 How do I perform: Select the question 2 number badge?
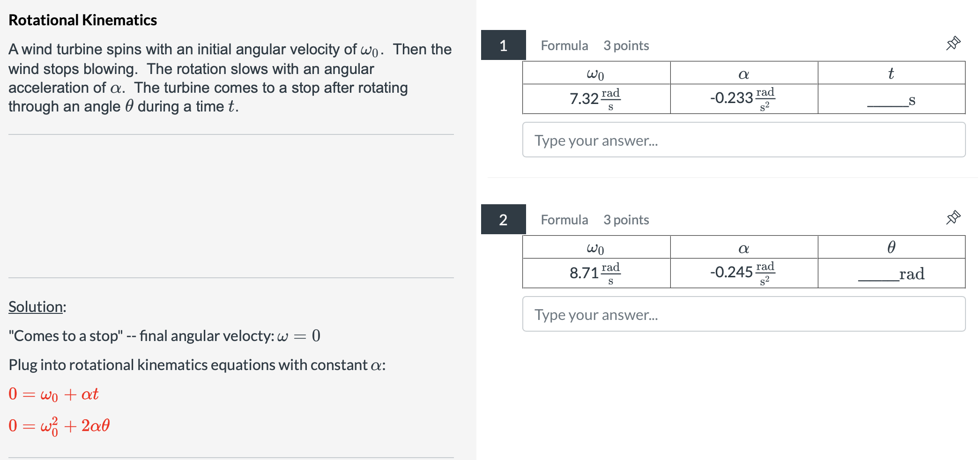tap(503, 220)
